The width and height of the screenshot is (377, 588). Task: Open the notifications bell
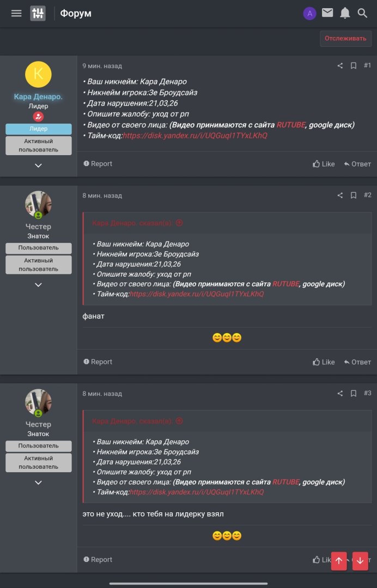[345, 13]
